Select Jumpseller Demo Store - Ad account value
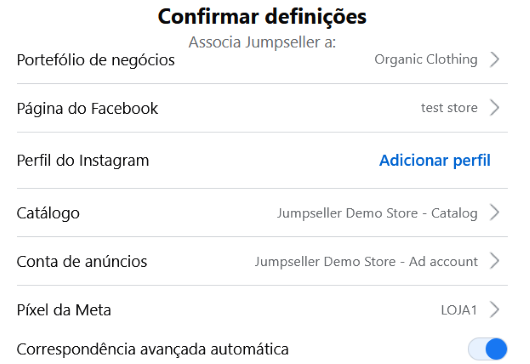This screenshot has height=364, width=530. 366,262
